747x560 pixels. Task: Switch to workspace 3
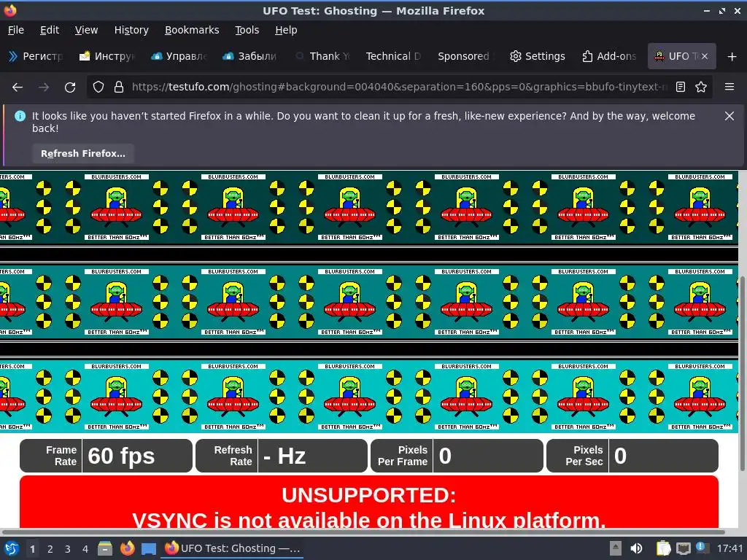pos(68,549)
